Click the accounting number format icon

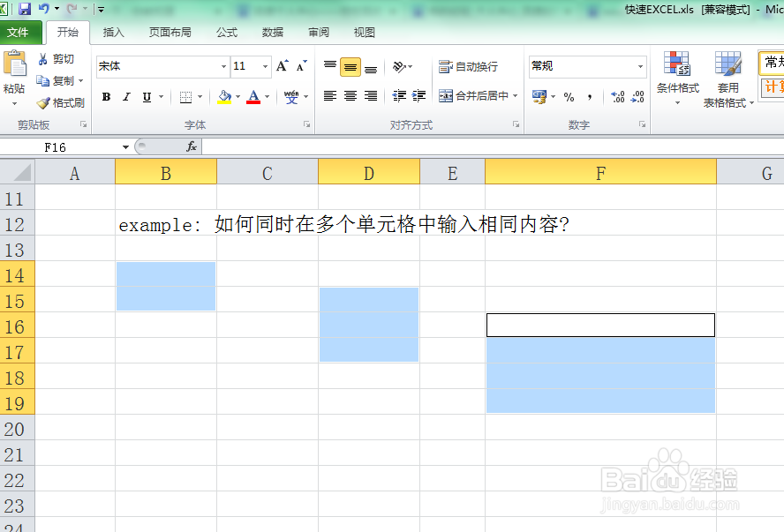point(539,96)
